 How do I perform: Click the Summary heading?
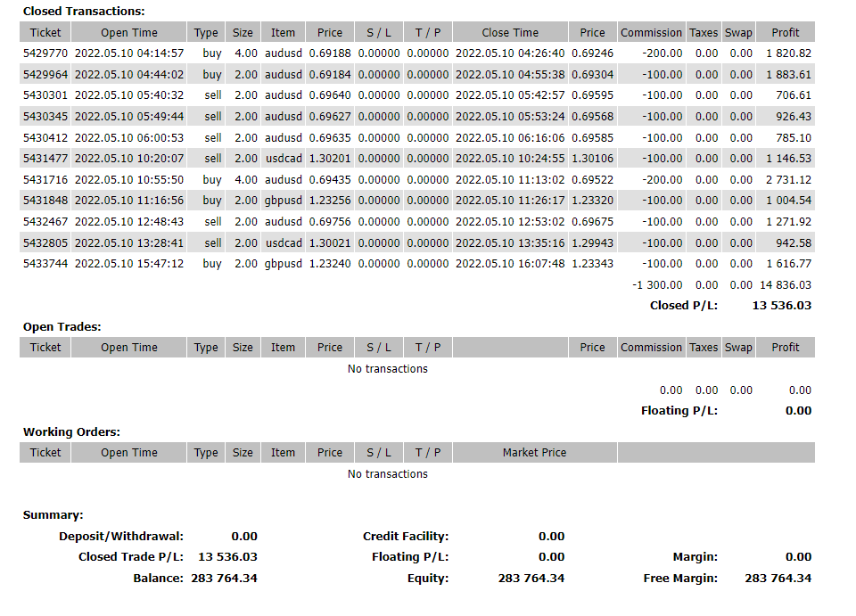[53, 515]
